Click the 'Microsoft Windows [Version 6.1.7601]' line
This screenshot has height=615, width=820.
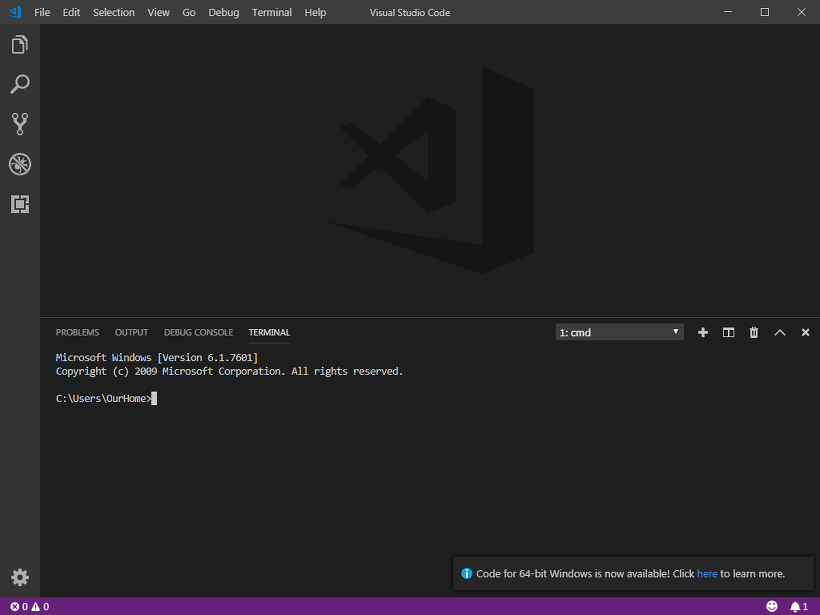coord(157,358)
